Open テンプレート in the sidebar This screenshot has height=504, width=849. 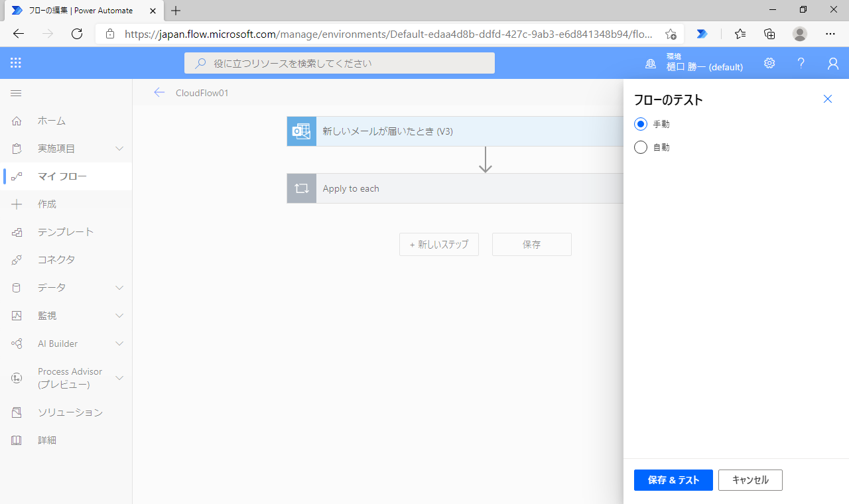pos(66,232)
